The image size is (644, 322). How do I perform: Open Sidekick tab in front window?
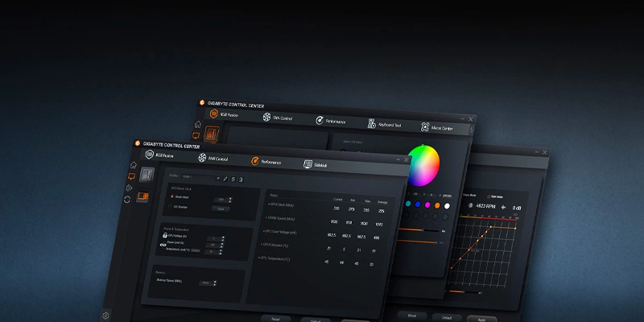tap(316, 164)
